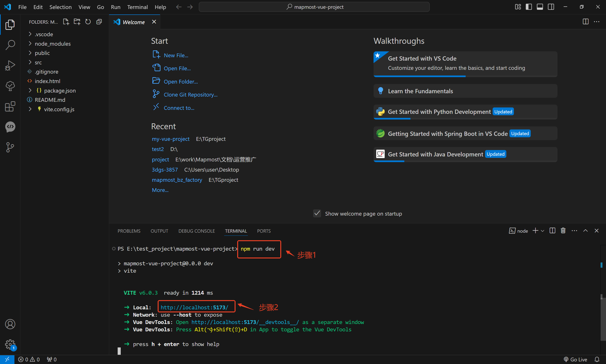This screenshot has height=364, width=606.
Task: Click More... under Recent list
Action: (x=160, y=190)
